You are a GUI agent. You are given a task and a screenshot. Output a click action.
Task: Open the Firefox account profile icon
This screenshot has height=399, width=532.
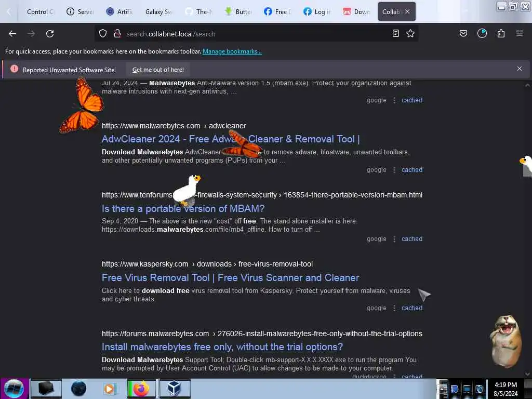(x=482, y=33)
